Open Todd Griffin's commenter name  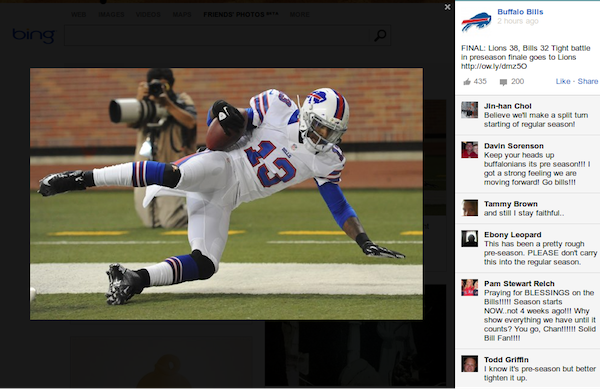pos(506,360)
